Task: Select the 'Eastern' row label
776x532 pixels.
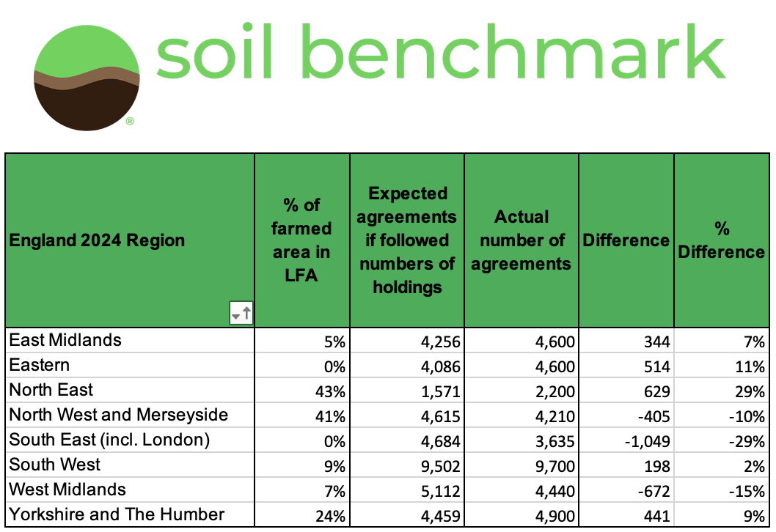Action: (x=130, y=366)
